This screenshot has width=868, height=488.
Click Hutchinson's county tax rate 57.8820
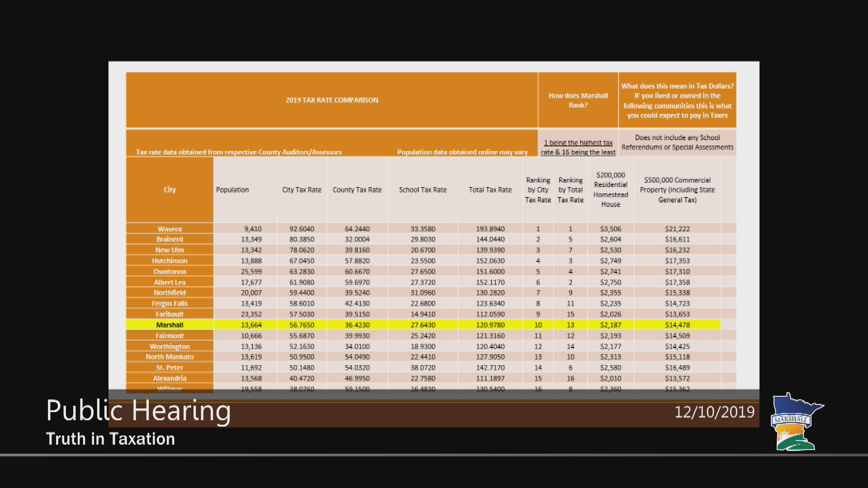(x=357, y=261)
